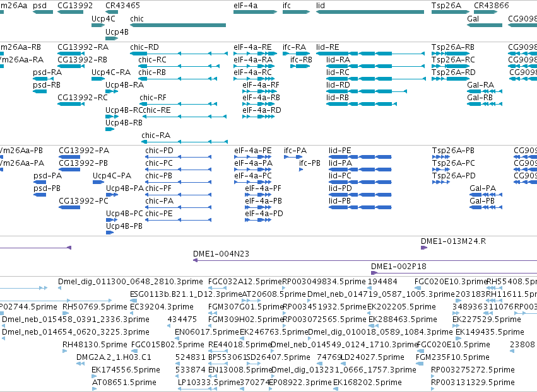Image resolution: width=537 pixels, height=392 pixels.
Task: Click the eIF-4a-PD protein label
Action: (x=264, y=214)
